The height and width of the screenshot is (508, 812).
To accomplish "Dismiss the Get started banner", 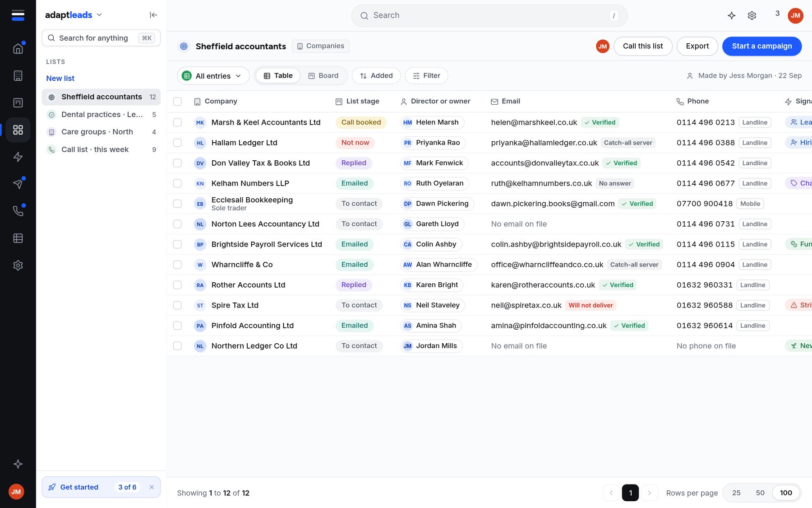I will click(x=152, y=487).
